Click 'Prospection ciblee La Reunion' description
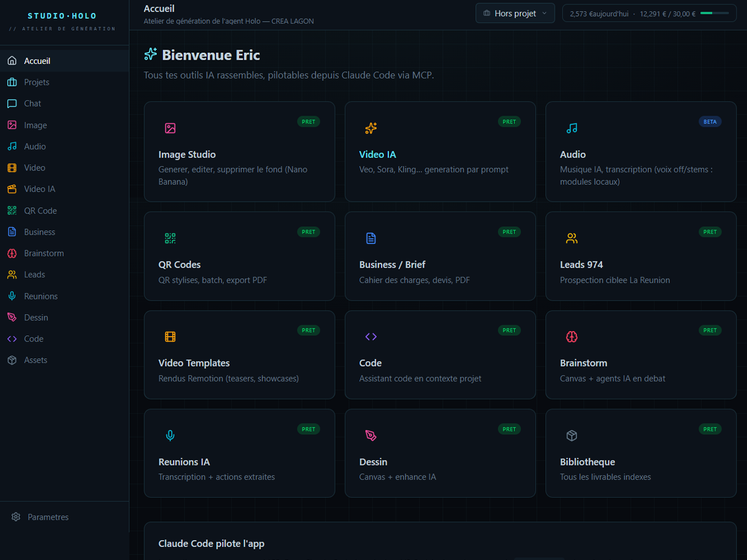747x560 pixels. click(615, 280)
